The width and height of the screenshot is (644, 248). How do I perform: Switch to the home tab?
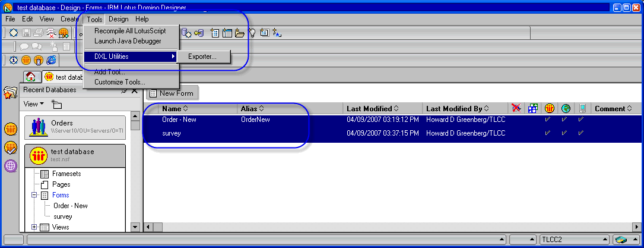[x=30, y=77]
